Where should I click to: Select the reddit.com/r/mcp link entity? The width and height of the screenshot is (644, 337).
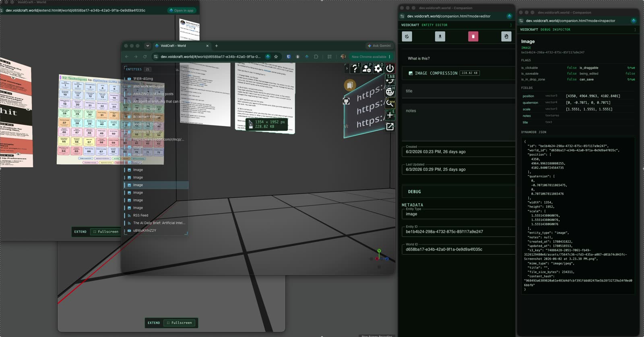156,140
